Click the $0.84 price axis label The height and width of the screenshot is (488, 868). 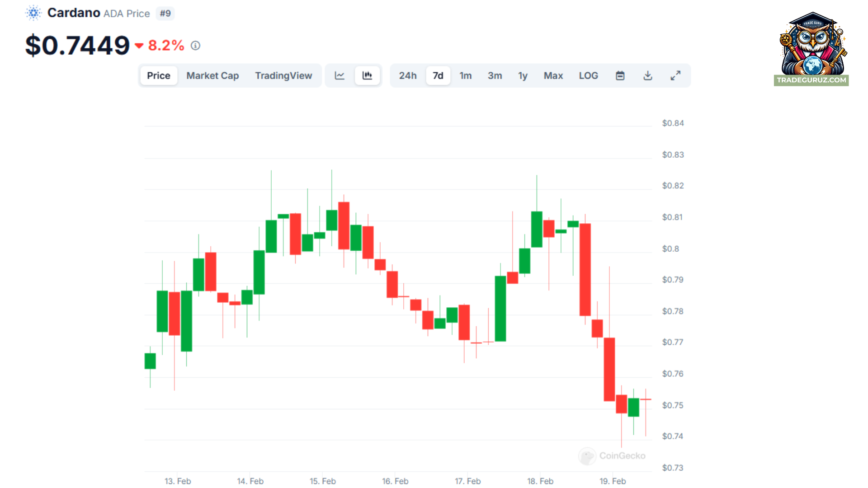673,123
